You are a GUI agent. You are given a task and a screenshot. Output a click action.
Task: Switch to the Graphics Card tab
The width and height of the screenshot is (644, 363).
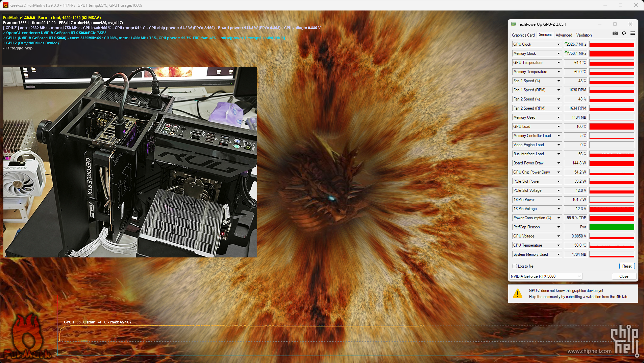pos(523,35)
